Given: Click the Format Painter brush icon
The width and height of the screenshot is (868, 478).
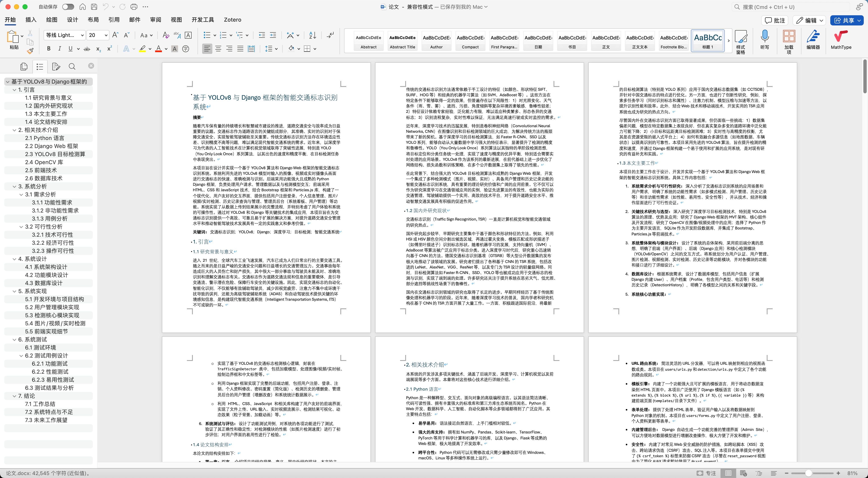Looking at the screenshot, I should click(x=30, y=51).
